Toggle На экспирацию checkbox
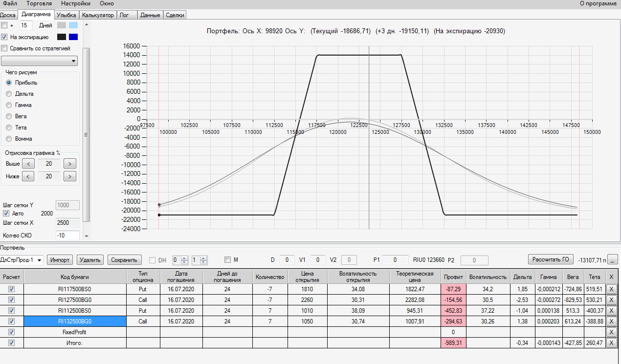Image resolution: width=621 pixels, height=364 pixels. pos(4,37)
